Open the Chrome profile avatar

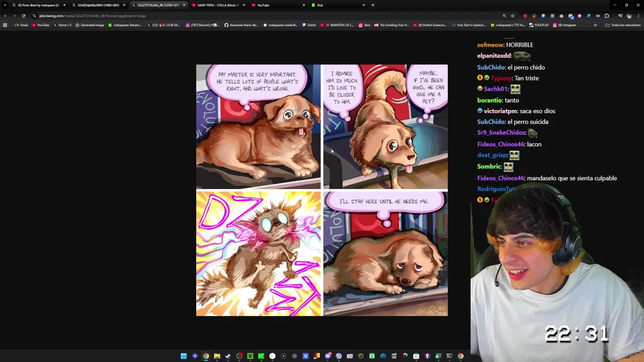click(x=629, y=16)
